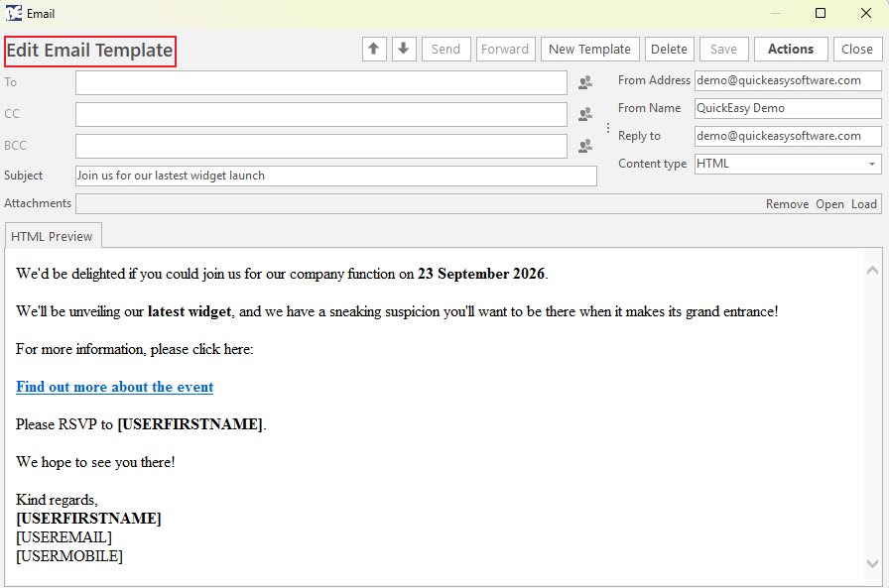Load a new attachment
The height and width of the screenshot is (588, 889).
(x=863, y=204)
